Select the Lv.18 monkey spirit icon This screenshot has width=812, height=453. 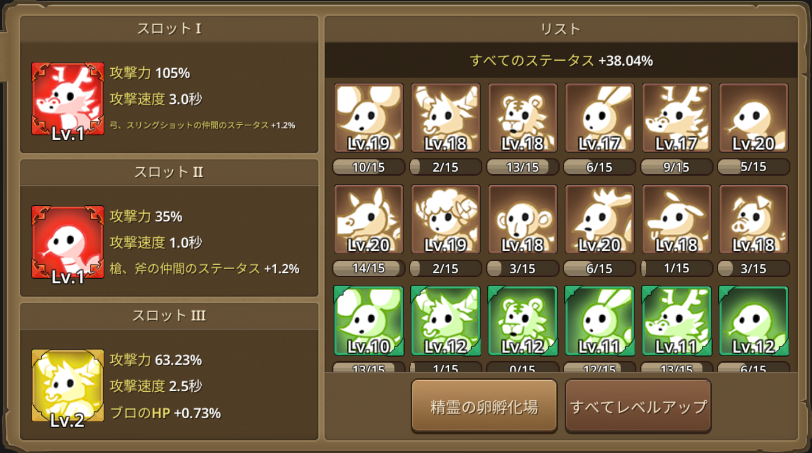coord(523,220)
